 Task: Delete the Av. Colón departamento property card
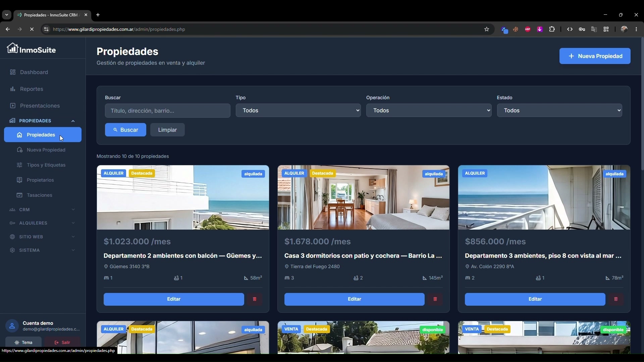pyautogui.click(x=616, y=299)
